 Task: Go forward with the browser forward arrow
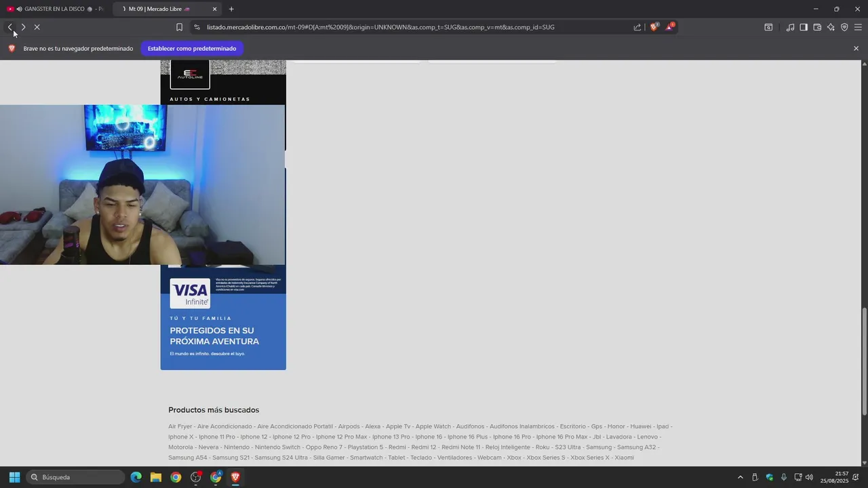point(23,27)
